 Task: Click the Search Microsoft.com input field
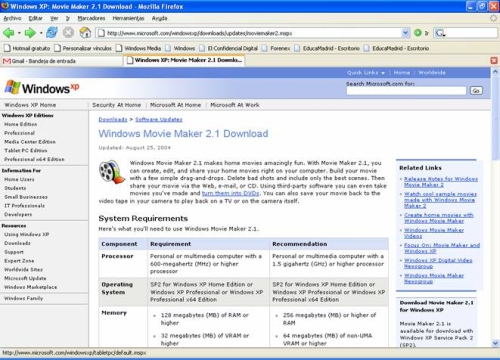pyautogui.click(x=406, y=91)
